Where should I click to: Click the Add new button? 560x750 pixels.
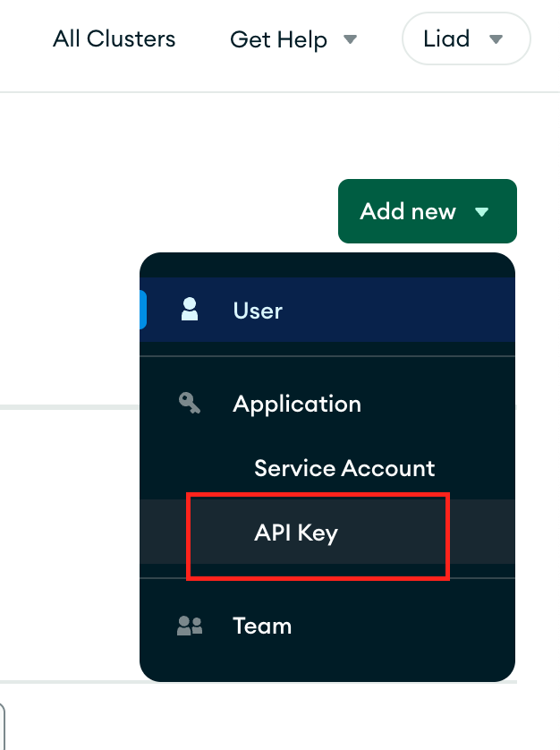point(427,211)
